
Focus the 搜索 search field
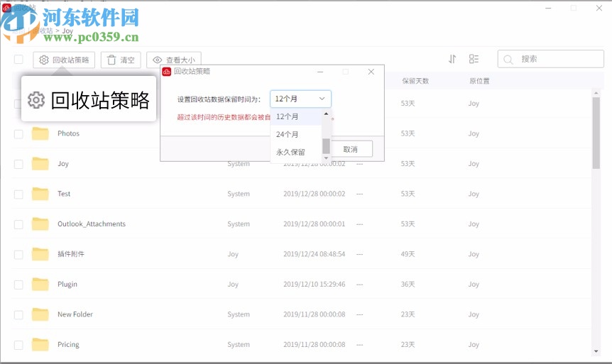pyautogui.click(x=550, y=59)
